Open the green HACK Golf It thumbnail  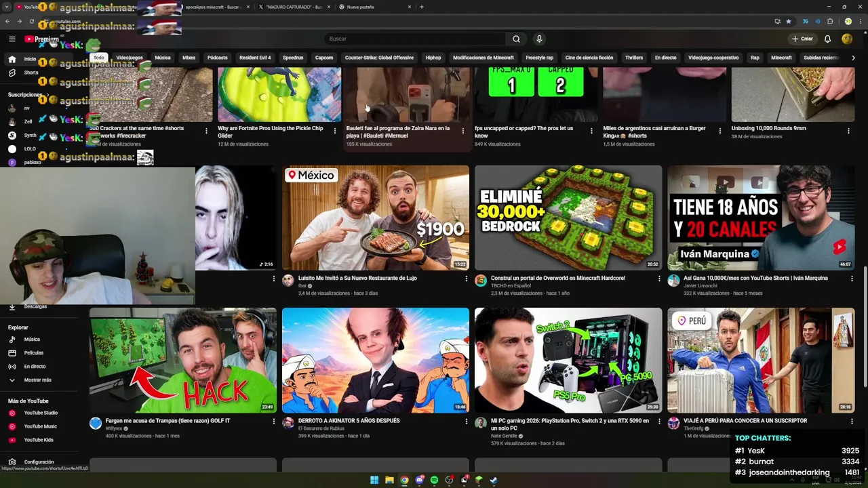click(183, 360)
